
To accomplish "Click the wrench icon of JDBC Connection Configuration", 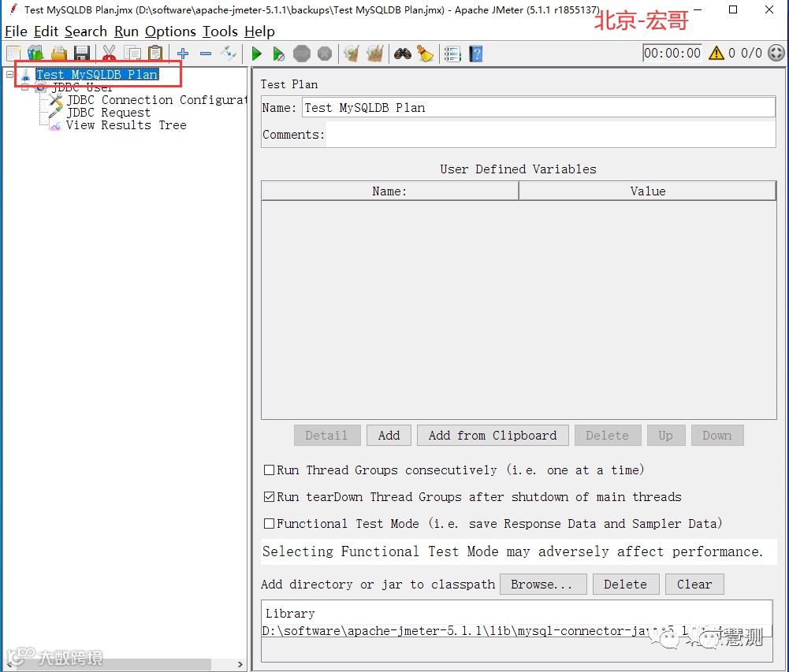I will (x=56, y=99).
